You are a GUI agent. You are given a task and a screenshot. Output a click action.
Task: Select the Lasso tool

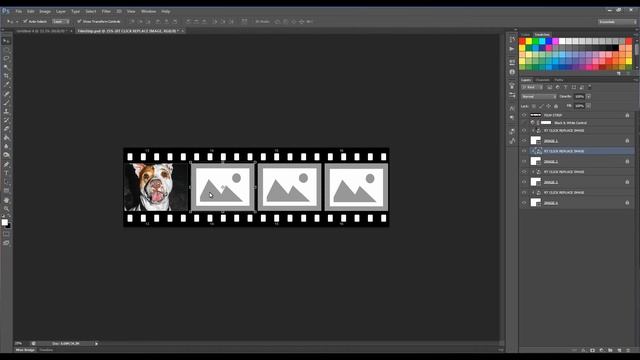(6, 58)
